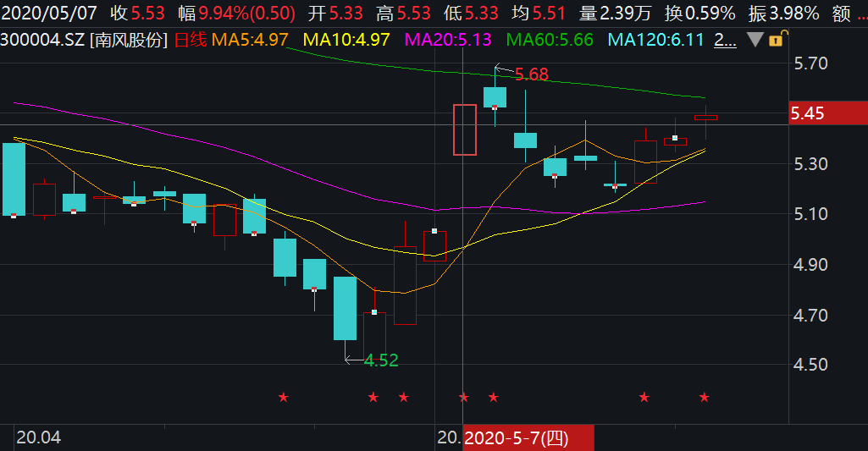This screenshot has width=868, height=451.
Task: Click the truncated '2...' indicator link
Action: tap(725, 40)
